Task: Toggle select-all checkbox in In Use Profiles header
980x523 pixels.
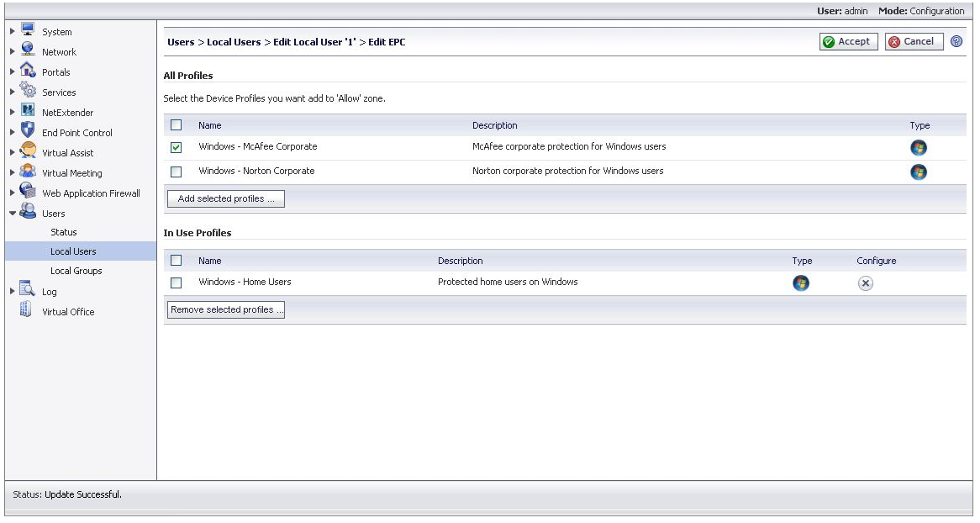Action: 177,261
